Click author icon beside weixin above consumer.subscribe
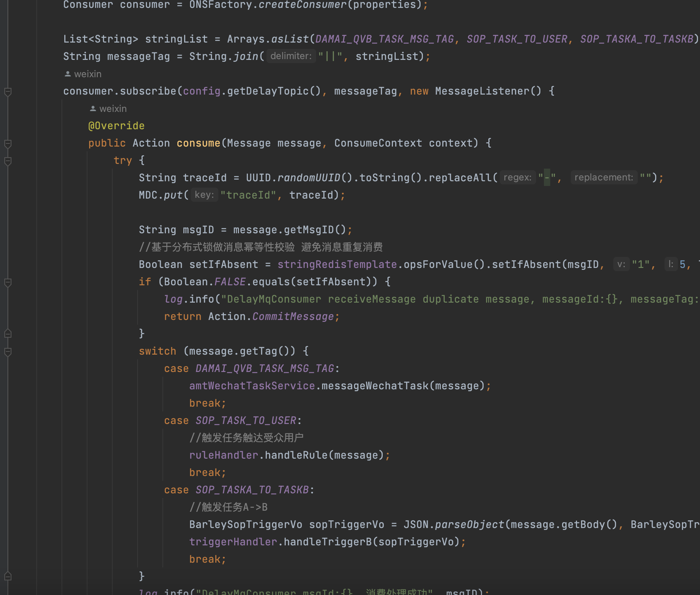This screenshot has height=595, width=700. (68, 74)
